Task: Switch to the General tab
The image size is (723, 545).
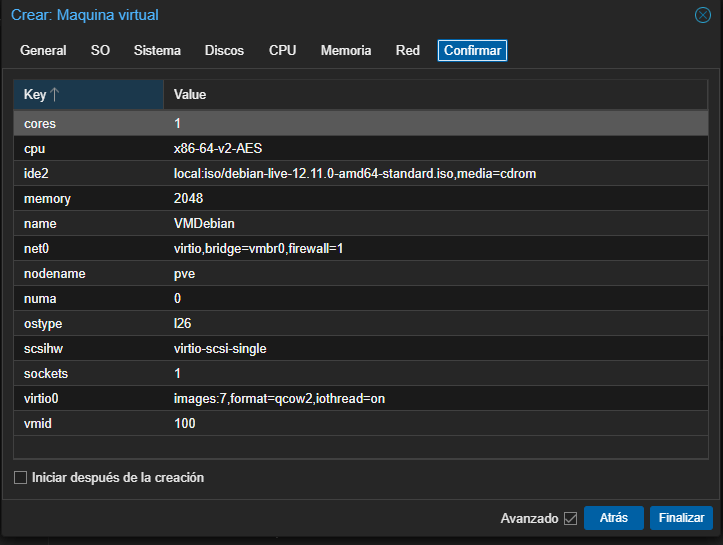Action: (43, 50)
